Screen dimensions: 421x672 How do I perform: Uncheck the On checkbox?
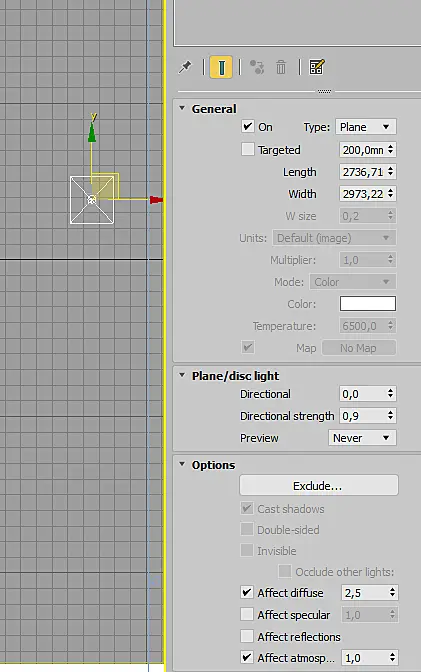click(248, 126)
